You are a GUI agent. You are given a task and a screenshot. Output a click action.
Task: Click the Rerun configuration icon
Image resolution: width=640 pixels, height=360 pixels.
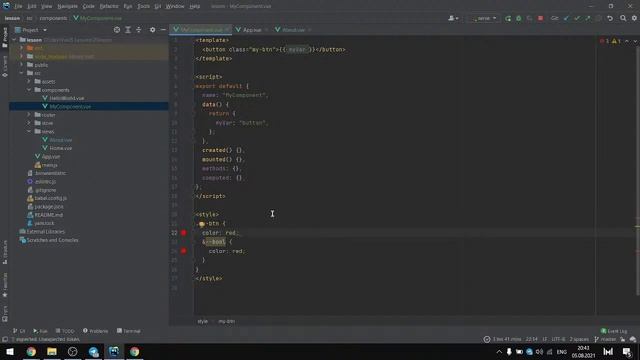(508, 18)
